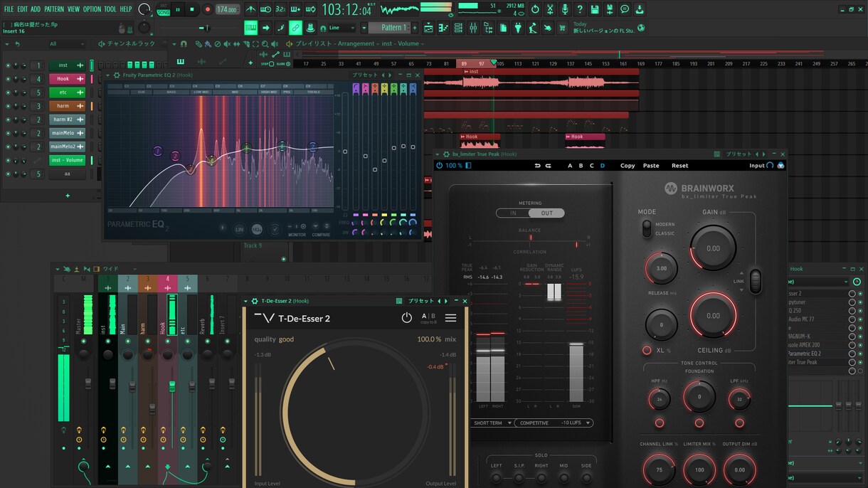Screen dimensions: 868x488
Task: Select IN metering in bx_limiter
Action: (x=513, y=213)
